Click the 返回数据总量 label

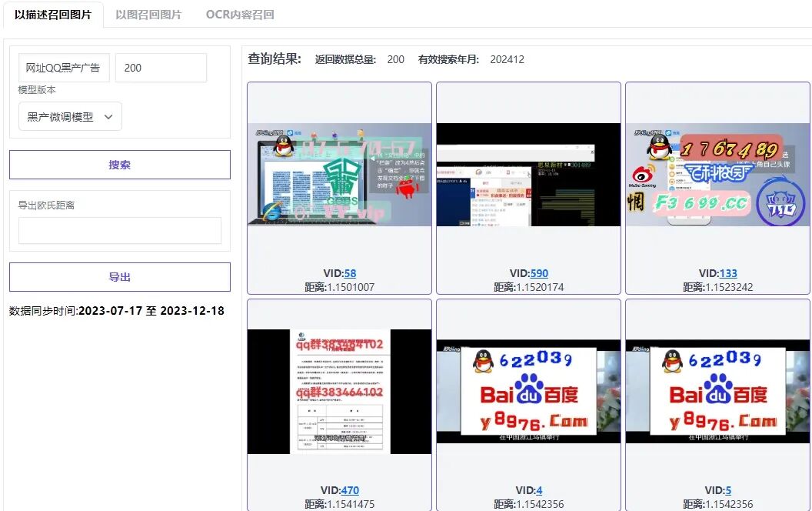345,59
